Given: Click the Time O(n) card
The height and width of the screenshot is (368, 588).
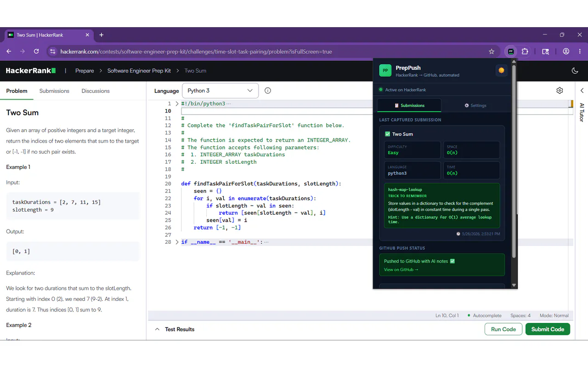Looking at the screenshot, I should [471, 170].
